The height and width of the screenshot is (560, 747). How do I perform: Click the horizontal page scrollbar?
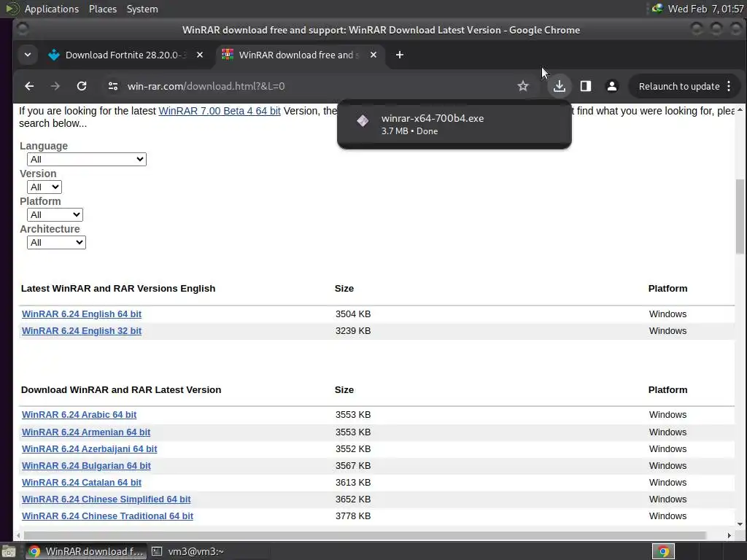[365, 535]
